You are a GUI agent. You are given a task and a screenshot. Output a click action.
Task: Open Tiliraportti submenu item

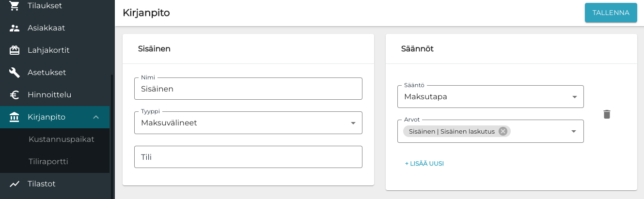coord(48,162)
